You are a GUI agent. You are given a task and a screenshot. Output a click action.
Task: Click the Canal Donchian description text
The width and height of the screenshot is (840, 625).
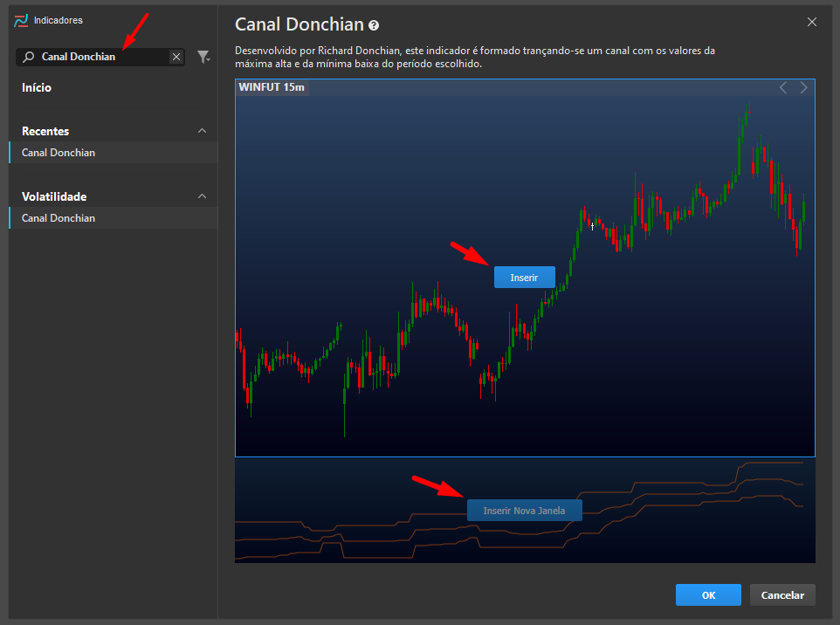[x=475, y=58]
